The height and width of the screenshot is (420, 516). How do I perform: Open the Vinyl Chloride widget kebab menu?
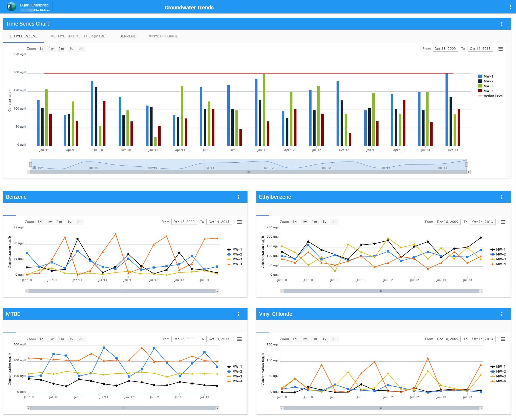[502, 314]
